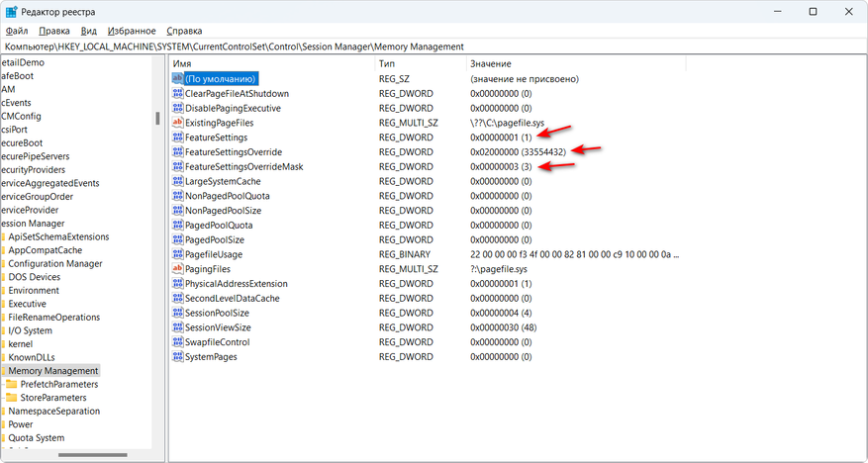This screenshot has width=868, height=463.
Task: Select the SwapfileControl value name
Action: point(217,342)
